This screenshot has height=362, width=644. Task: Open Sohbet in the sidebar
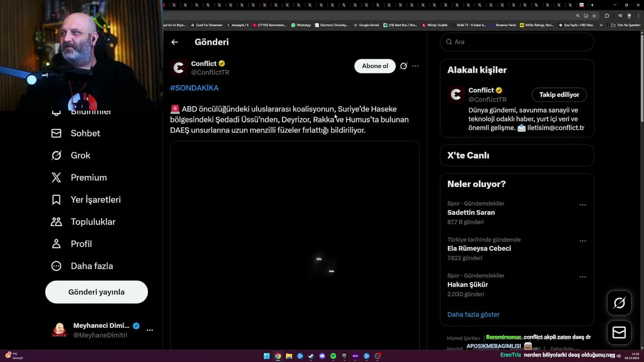tap(75, 133)
